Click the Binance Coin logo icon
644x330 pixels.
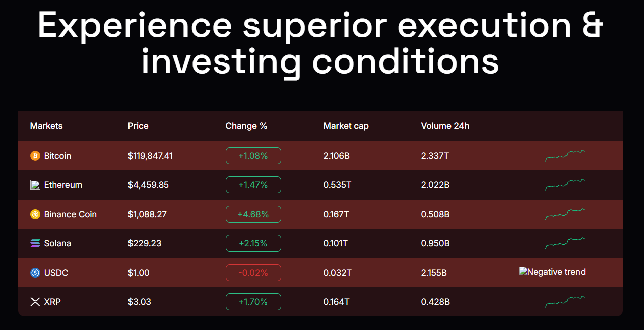[x=35, y=214]
